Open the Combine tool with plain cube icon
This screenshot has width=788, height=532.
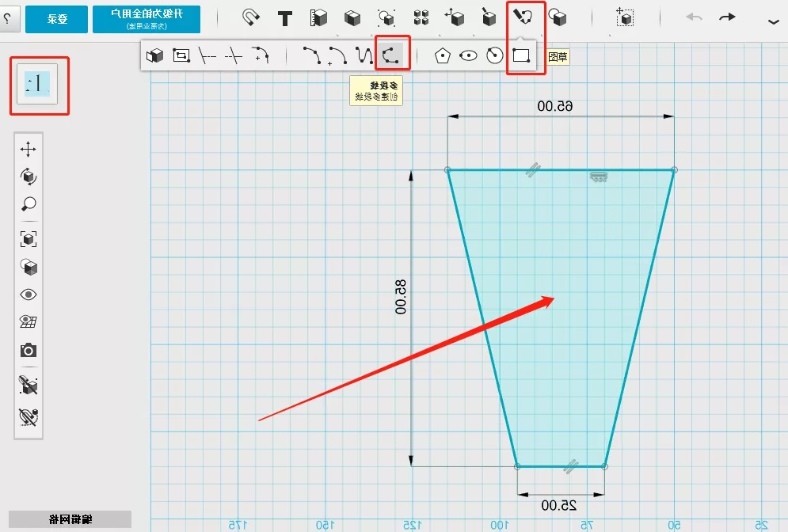(352, 18)
